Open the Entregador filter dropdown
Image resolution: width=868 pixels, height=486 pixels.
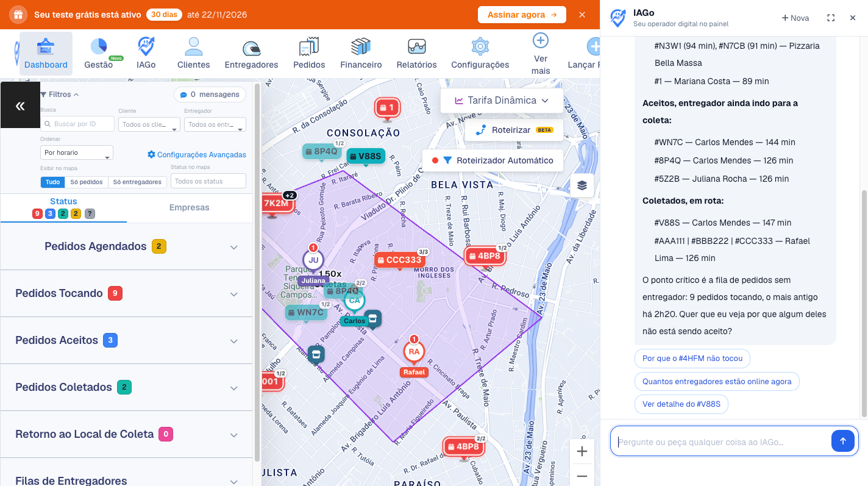click(x=215, y=124)
